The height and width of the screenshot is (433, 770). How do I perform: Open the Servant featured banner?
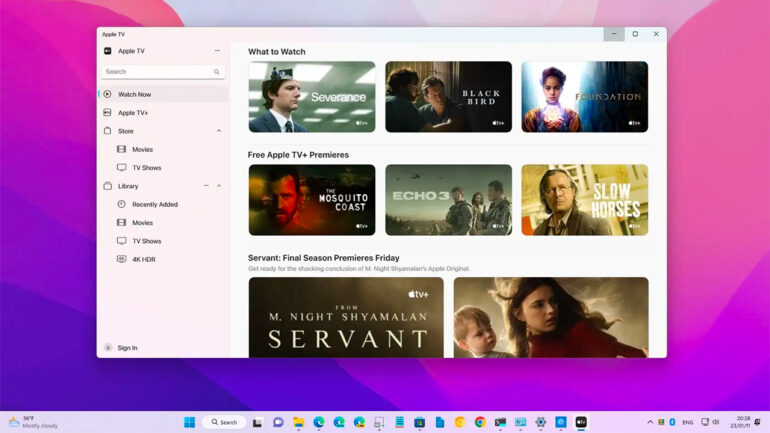pos(346,317)
